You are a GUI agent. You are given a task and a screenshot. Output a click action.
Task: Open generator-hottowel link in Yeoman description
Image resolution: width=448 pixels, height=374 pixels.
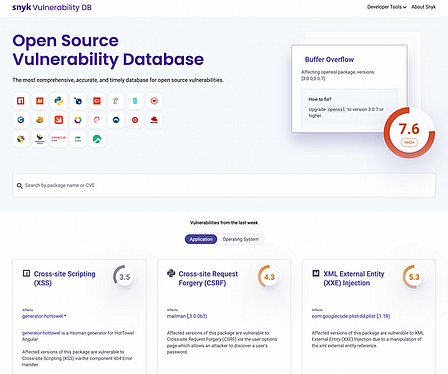pyautogui.click(x=41, y=333)
